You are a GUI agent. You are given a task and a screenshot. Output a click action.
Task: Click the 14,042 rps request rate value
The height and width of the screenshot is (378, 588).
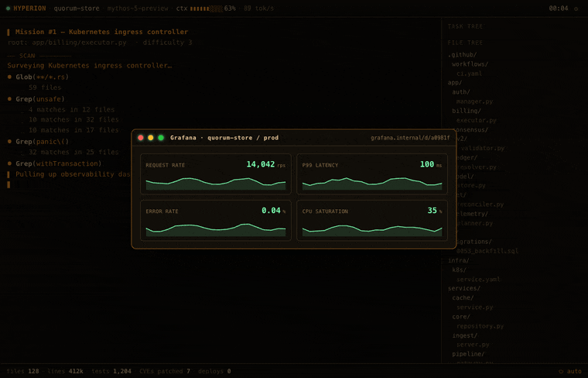tap(265, 164)
